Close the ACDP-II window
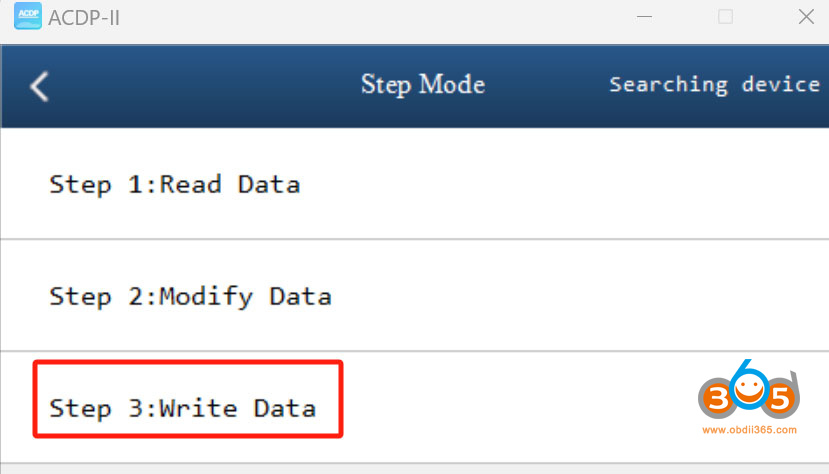The width and height of the screenshot is (829, 474). [x=805, y=17]
